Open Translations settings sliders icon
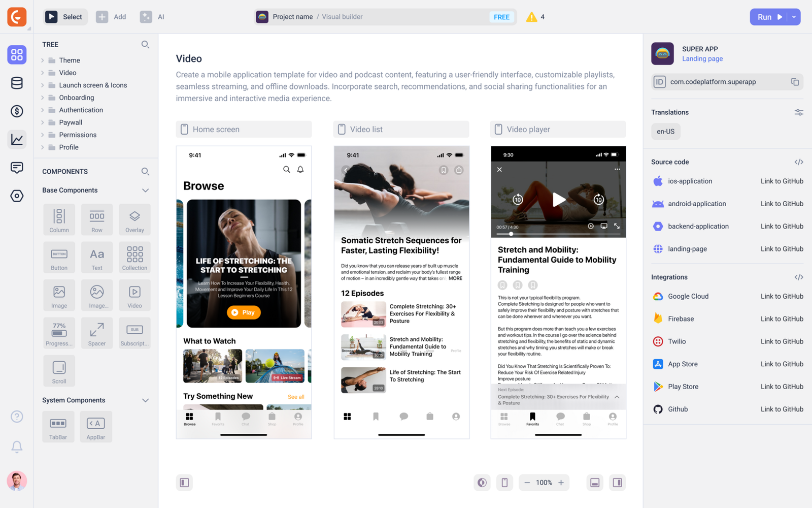 798,112
